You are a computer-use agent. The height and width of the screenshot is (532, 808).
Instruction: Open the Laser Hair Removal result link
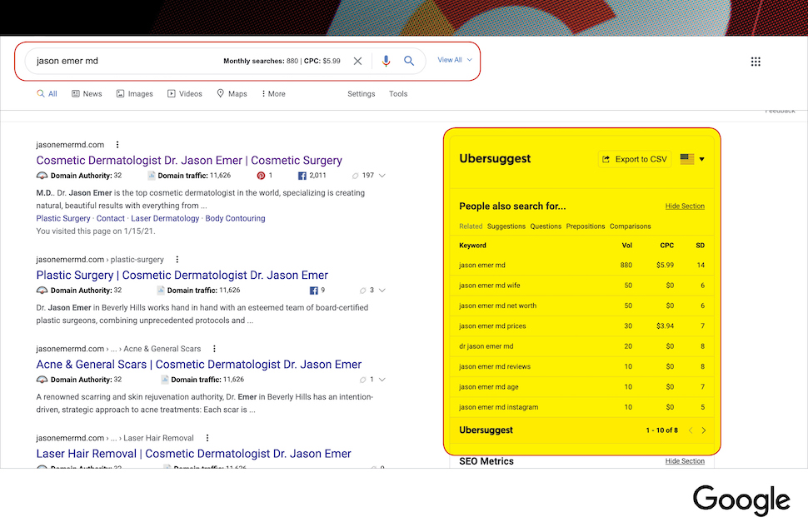click(194, 454)
